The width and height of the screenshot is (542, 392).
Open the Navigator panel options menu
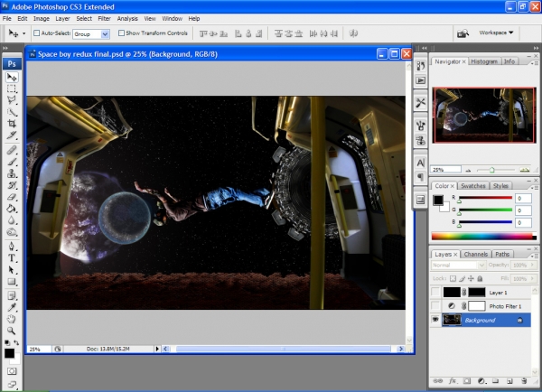click(x=535, y=63)
